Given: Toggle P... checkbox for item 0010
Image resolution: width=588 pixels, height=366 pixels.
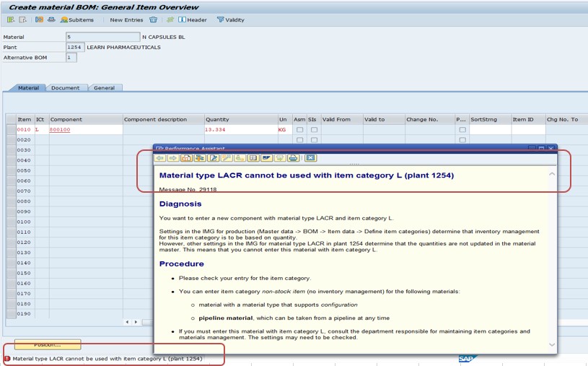Looking at the screenshot, I should 462,129.
